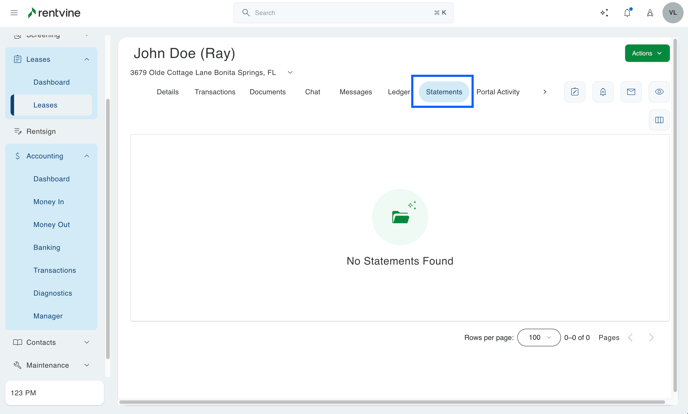
Task: Toggle the eye visibility icon button
Action: coord(659,92)
